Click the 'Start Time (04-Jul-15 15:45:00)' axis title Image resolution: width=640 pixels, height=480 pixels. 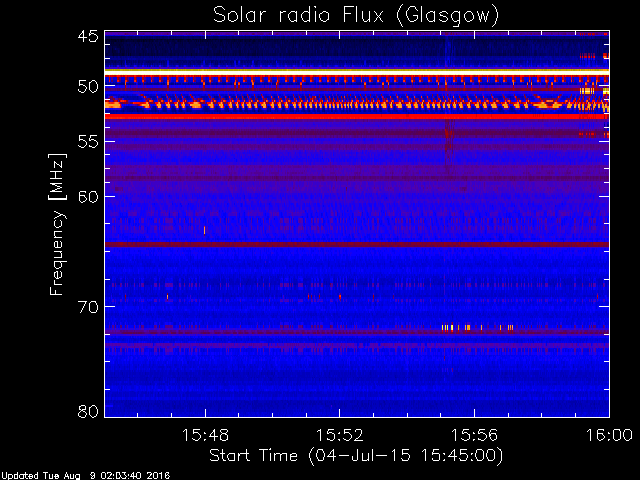(x=356, y=456)
